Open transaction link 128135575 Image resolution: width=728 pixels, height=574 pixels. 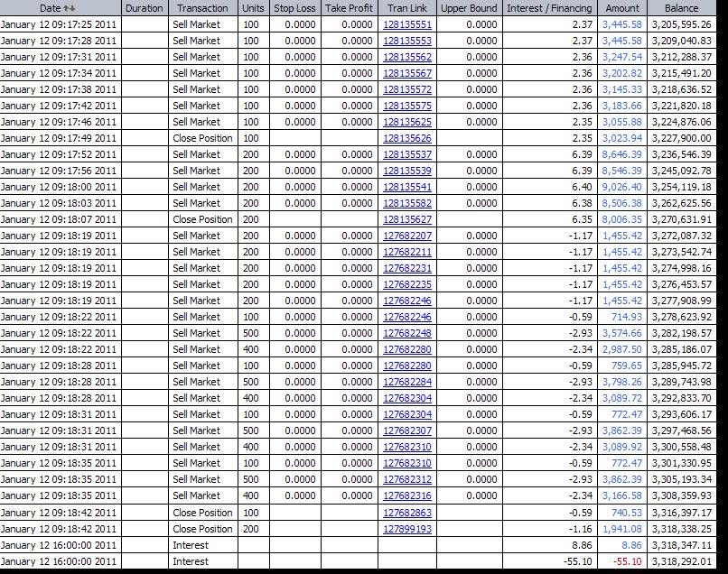click(407, 106)
